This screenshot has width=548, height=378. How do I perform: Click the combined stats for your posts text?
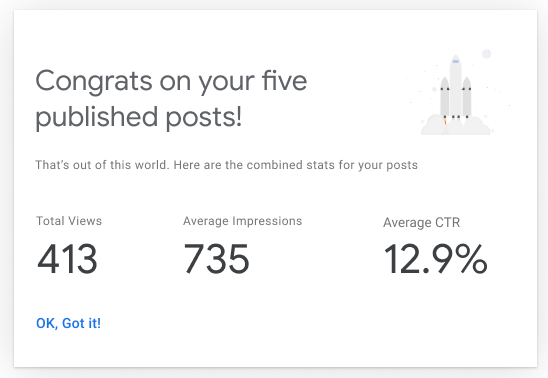click(332, 165)
